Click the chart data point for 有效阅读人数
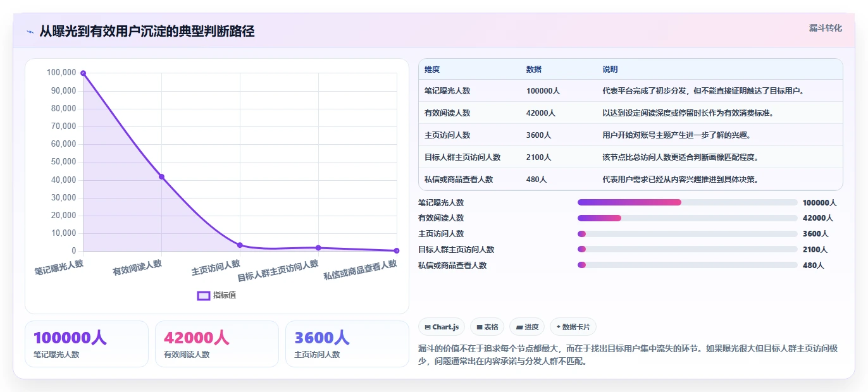The height and width of the screenshot is (392, 868). [161, 177]
